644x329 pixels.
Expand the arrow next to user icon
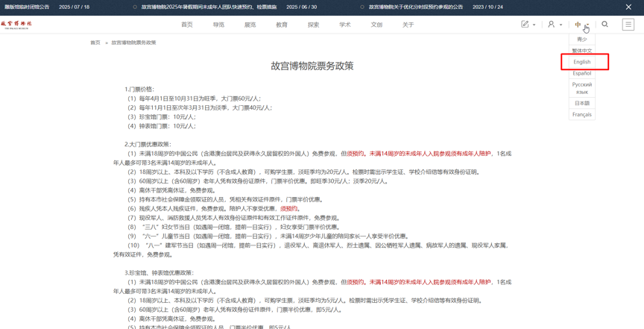tap(561, 25)
